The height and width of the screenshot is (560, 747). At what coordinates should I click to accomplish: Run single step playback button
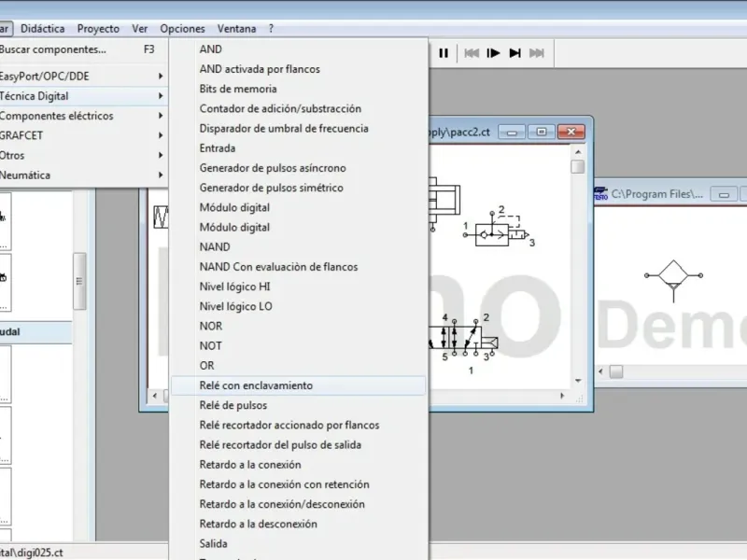[493, 53]
